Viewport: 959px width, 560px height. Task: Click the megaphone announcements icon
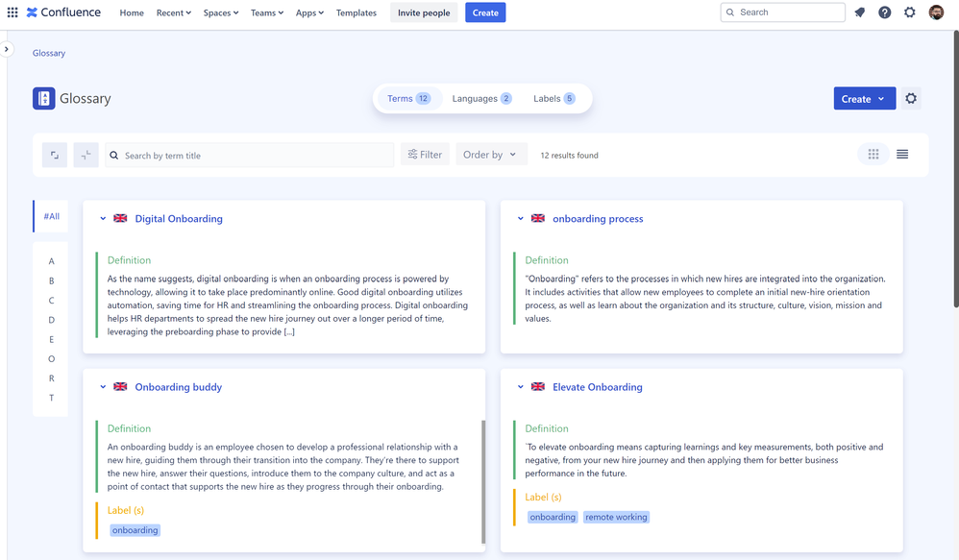point(859,12)
